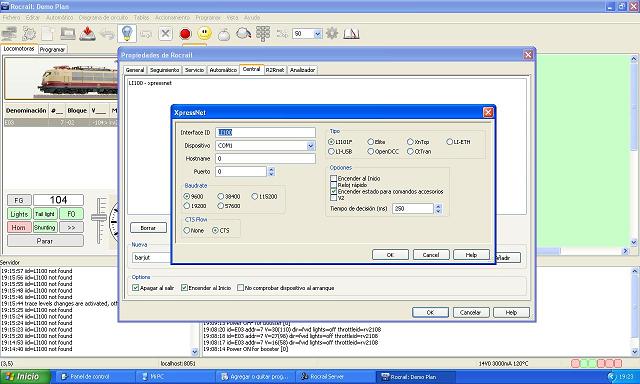Click the blank document new-plan icon
This screenshot has height=384, width=640.
click(x=48, y=33)
